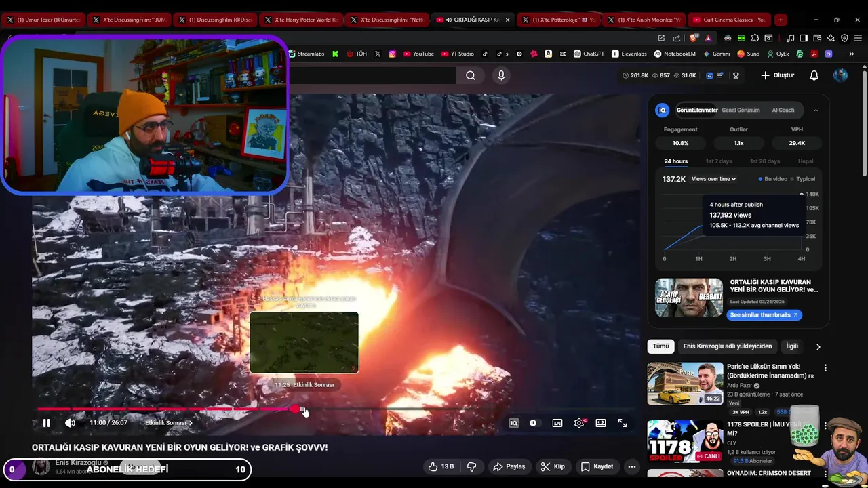Mute the video with speaker icon
The height and width of the screenshot is (488, 868).
[70, 423]
